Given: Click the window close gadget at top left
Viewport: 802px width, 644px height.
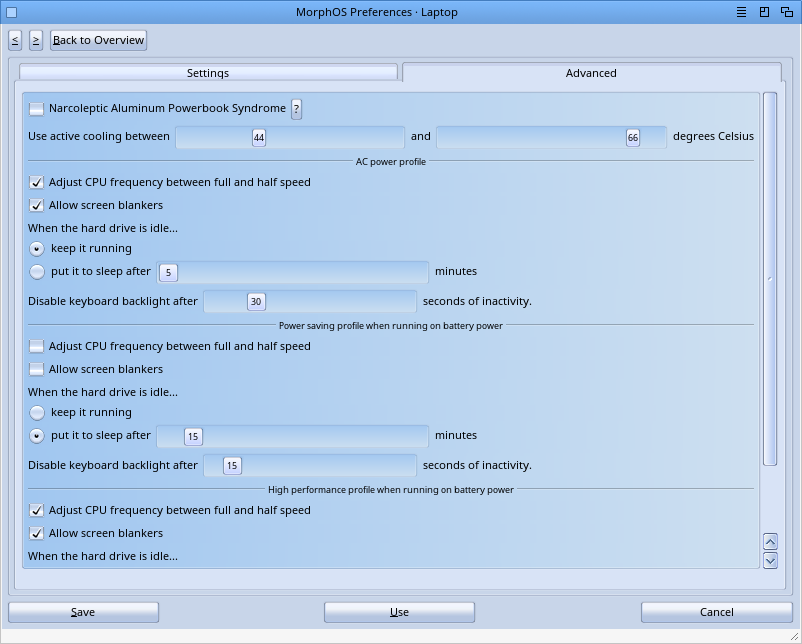Looking at the screenshot, I should point(11,12).
